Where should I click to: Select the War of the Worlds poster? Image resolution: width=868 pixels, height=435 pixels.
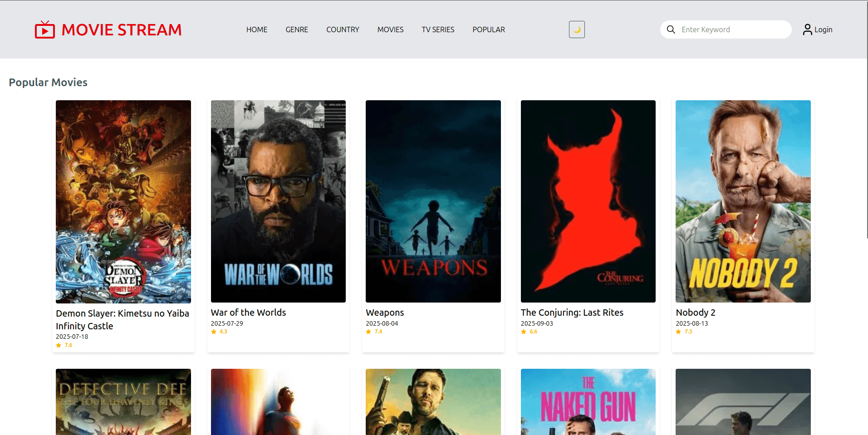[x=278, y=201]
